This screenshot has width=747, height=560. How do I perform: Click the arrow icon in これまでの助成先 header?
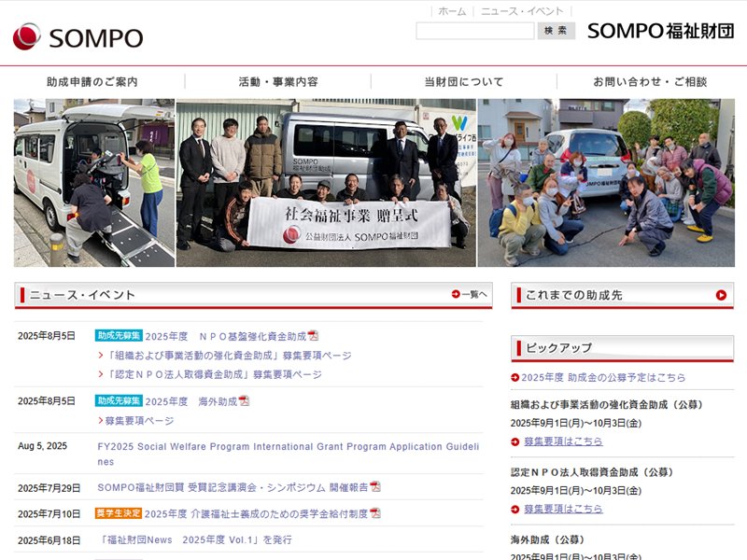(721, 295)
